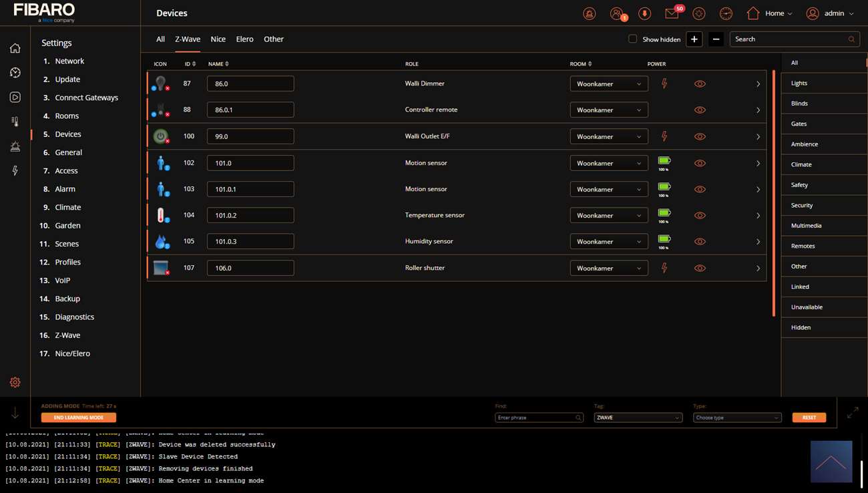Click the minus icon to remove device

pyautogui.click(x=716, y=39)
